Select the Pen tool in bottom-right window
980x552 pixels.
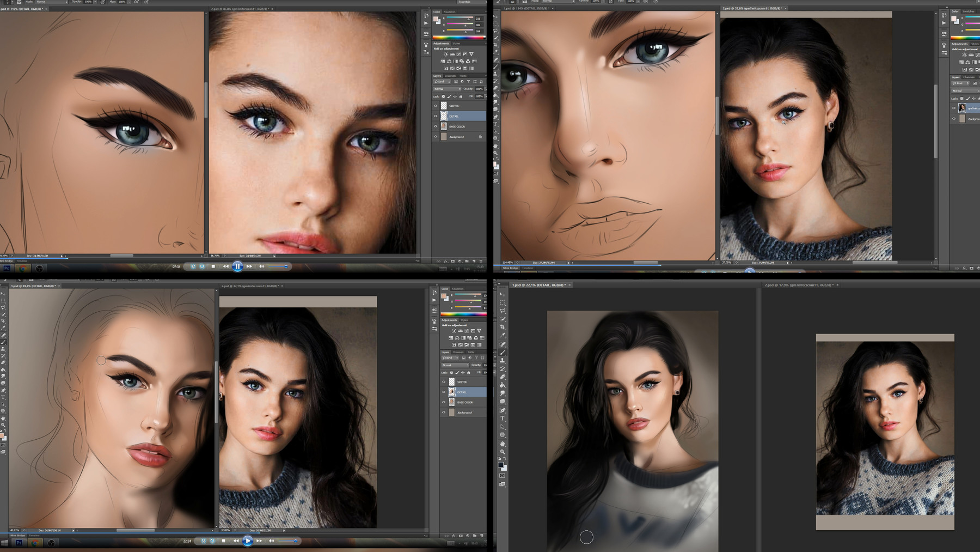coord(502,410)
